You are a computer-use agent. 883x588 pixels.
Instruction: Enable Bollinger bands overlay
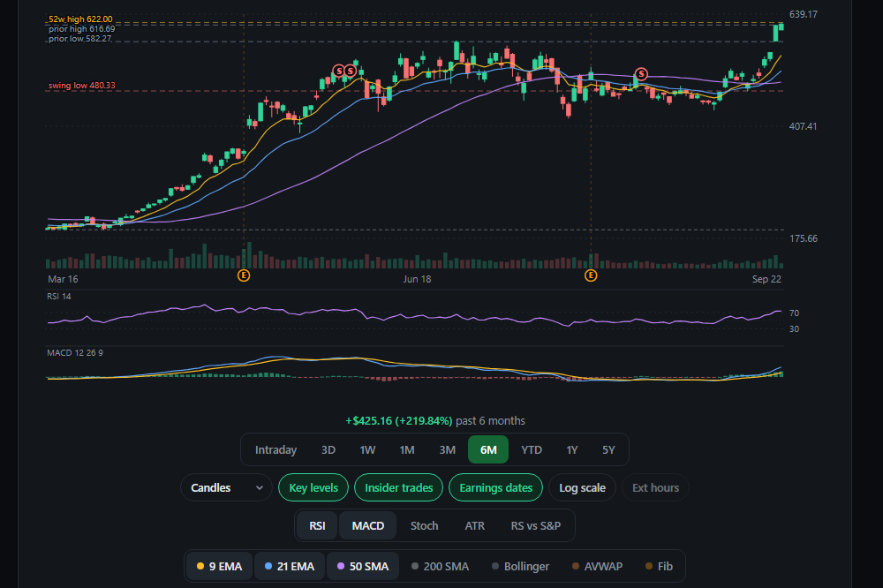pos(520,566)
